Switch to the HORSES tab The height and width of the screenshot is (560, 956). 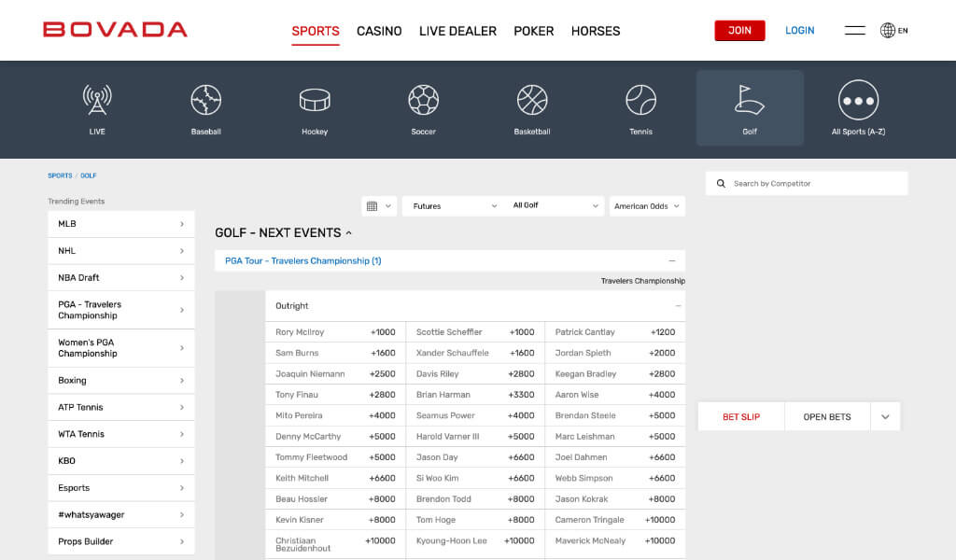(x=596, y=31)
